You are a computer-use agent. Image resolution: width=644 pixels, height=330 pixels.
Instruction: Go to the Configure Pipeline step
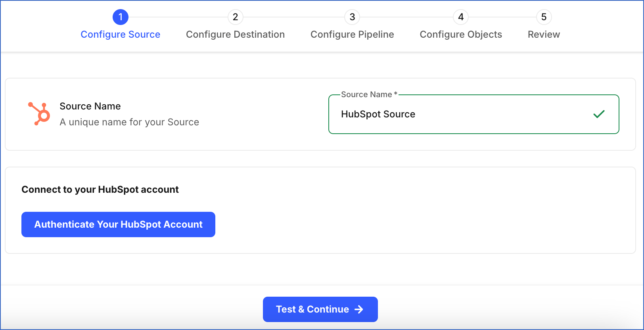pos(352,35)
